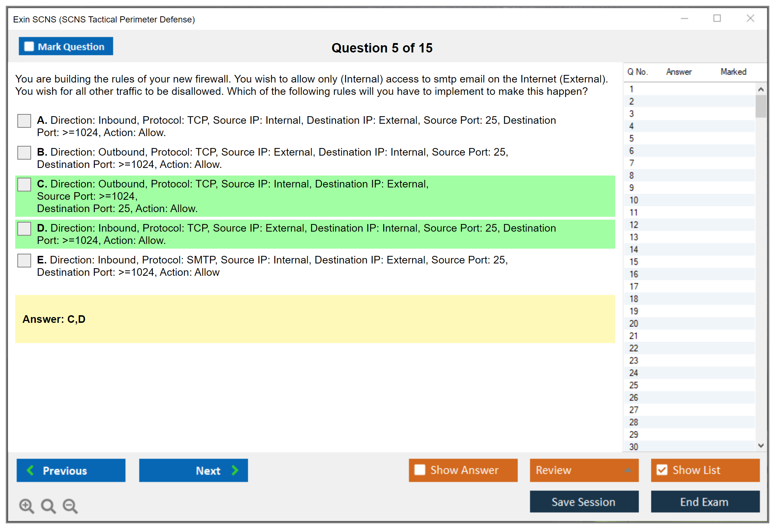
Task: Click the Save Session button
Action: [584, 502]
